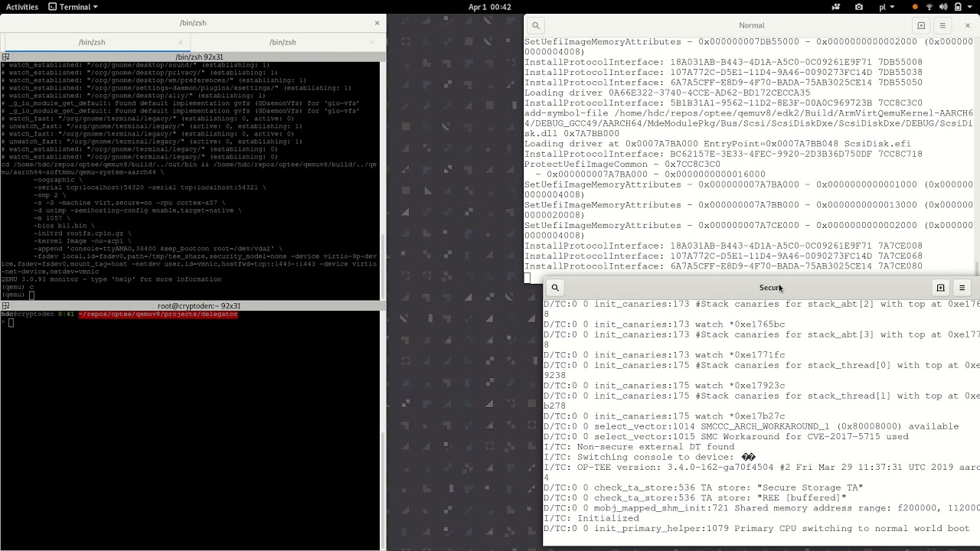This screenshot has height=551, width=980.
Task: Close the /bin/zsh Terminator window
Action: point(377,23)
